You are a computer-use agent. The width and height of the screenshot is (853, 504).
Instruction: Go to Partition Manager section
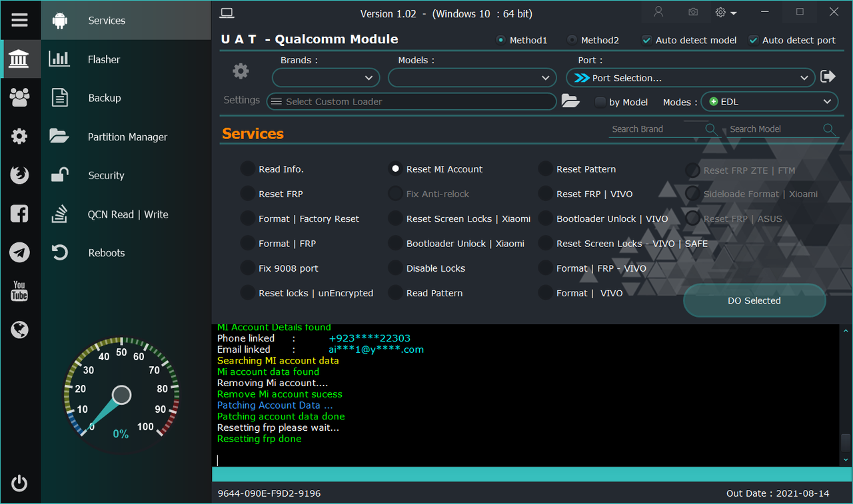127,136
